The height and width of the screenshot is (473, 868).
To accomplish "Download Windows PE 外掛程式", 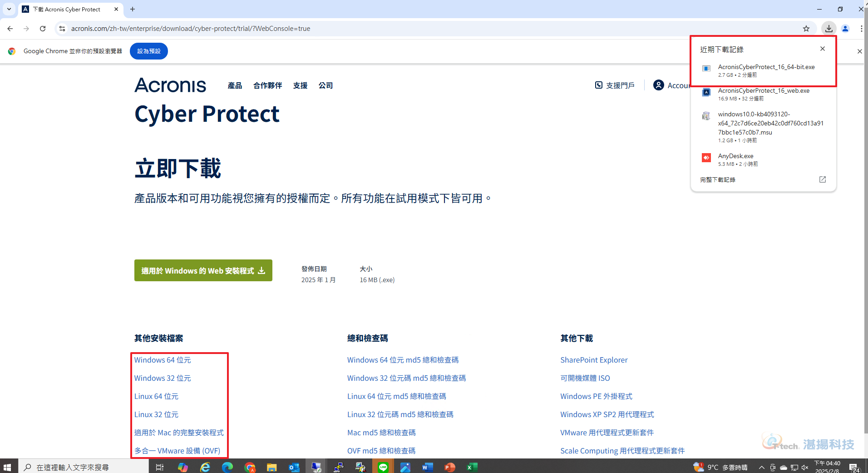I will pyautogui.click(x=596, y=396).
